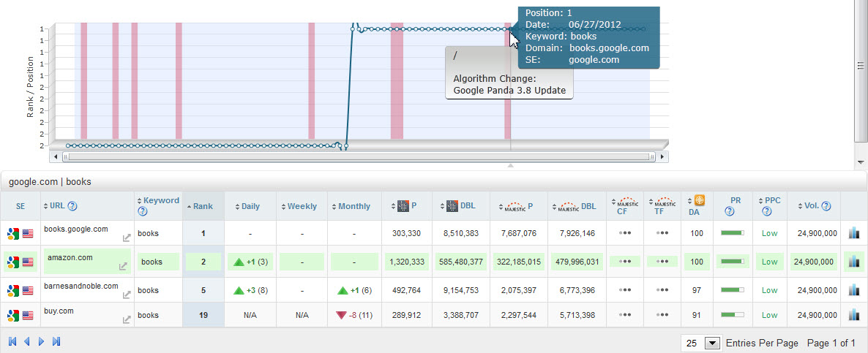Viewport: 868px width, 353px height.
Task: Show help for the Keyword column
Action: coord(143,212)
